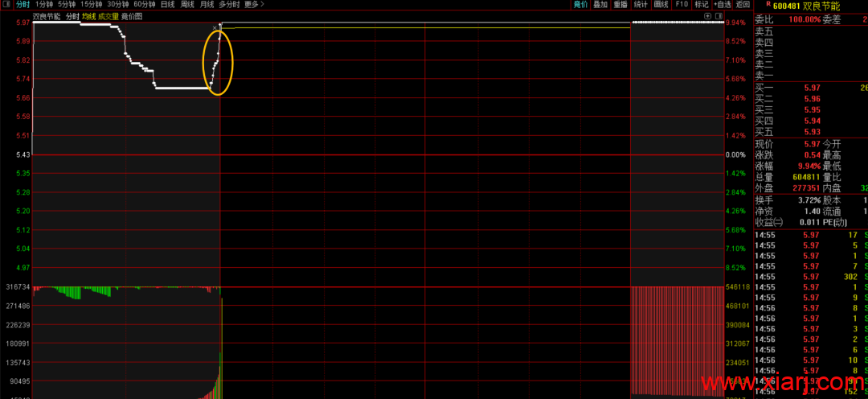
Task: Click the 14:55 trade with volume 17
Action: click(x=811, y=235)
